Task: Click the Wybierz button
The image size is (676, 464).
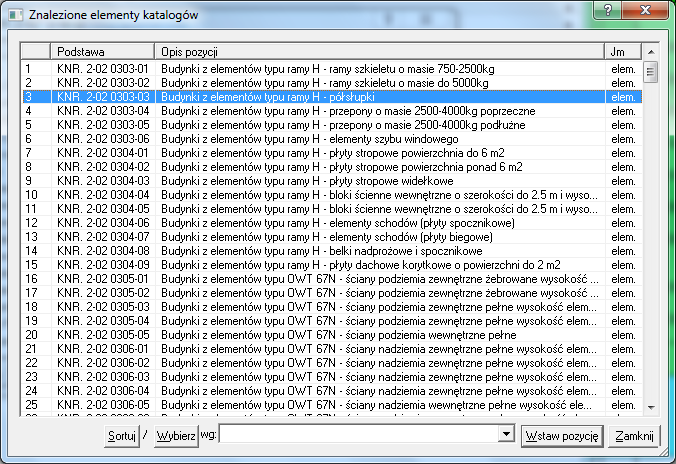Action: 176,436
